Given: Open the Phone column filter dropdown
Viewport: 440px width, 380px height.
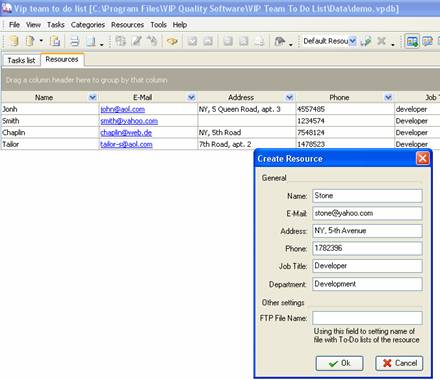Looking at the screenshot, I should point(388,97).
